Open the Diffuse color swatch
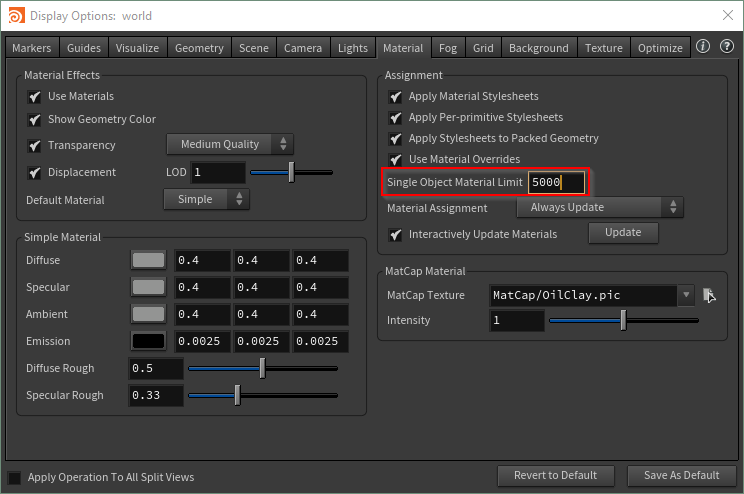Viewport: 744px width, 494px height. [x=148, y=260]
